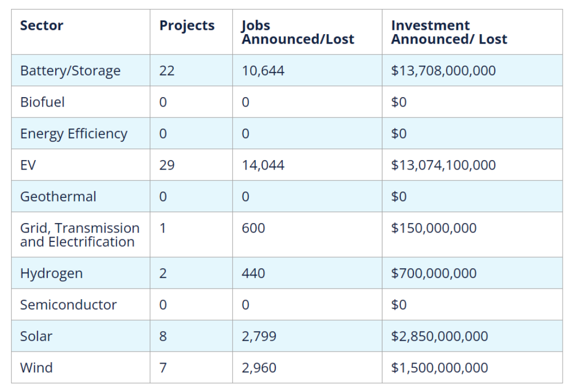Click the Battery/Storage sector cell

point(70,71)
